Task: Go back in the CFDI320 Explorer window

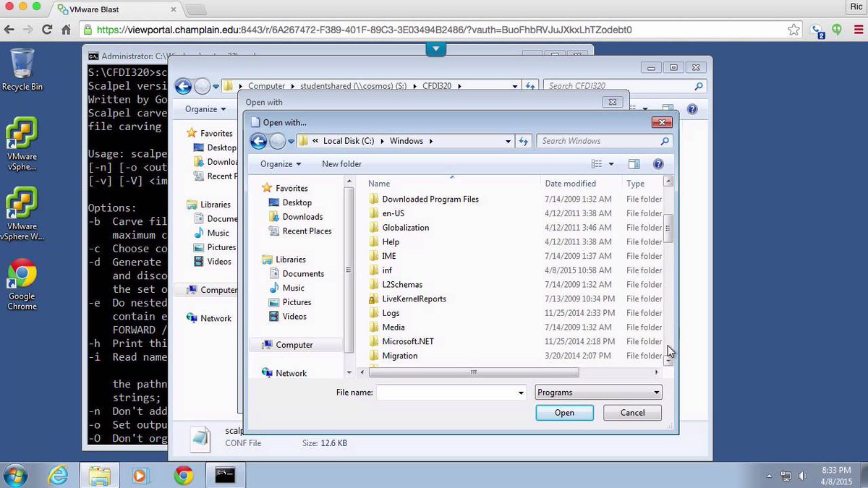Action: pyautogui.click(x=183, y=86)
